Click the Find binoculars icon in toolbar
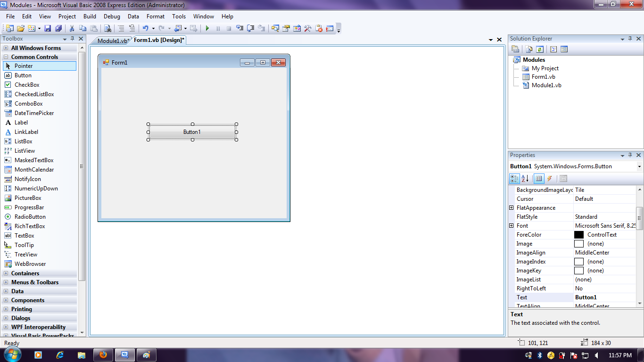 [108, 28]
